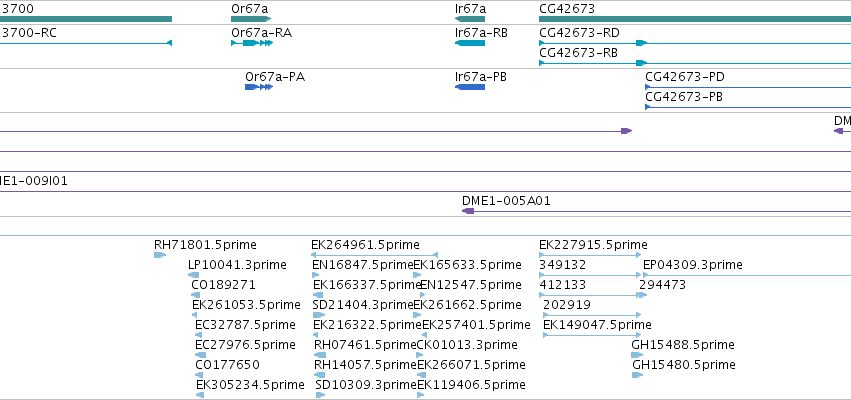
Task: Select the EK264961.5prime EST feature
Action: pyautogui.click(x=374, y=255)
